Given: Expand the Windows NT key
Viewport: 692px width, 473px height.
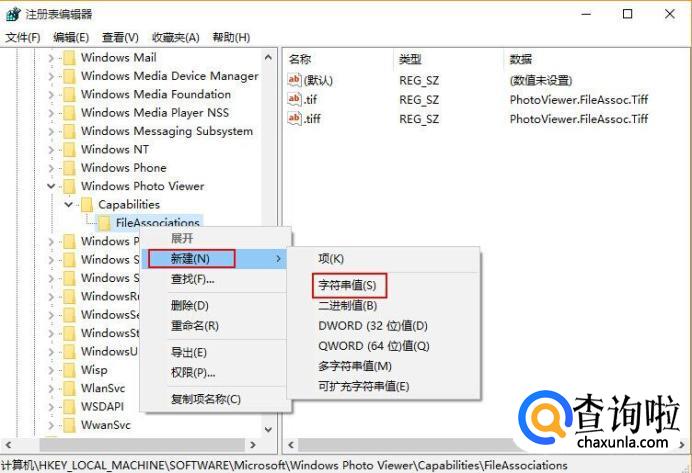Looking at the screenshot, I should (x=51, y=150).
